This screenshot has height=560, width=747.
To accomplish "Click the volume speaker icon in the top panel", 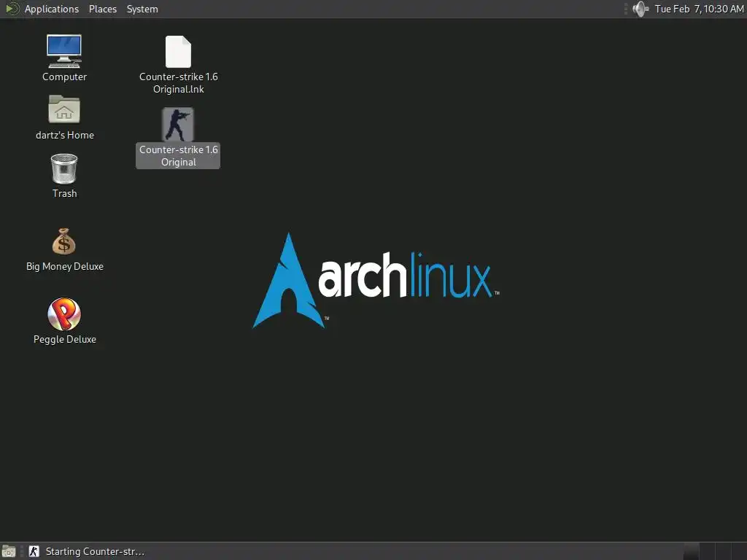I will coord(640,9).
